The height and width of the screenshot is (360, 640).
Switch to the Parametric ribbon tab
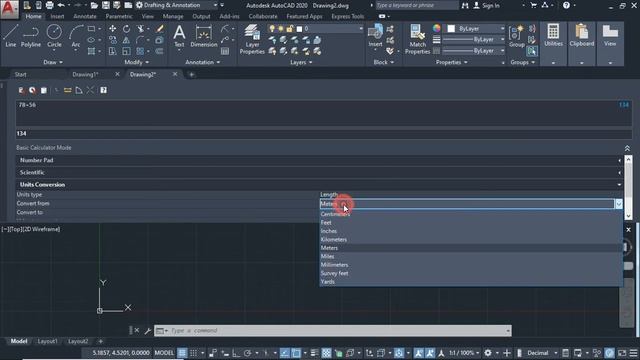(119, 16)
